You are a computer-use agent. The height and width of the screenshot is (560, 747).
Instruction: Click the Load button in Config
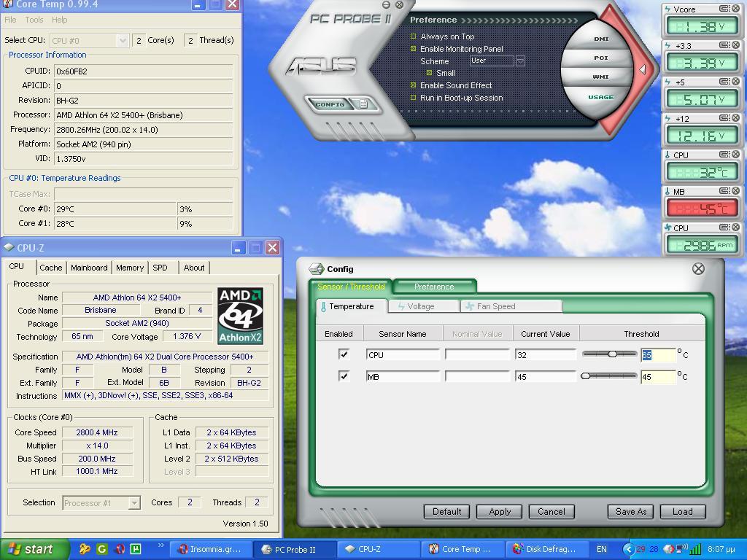click(x=682, y=511)
